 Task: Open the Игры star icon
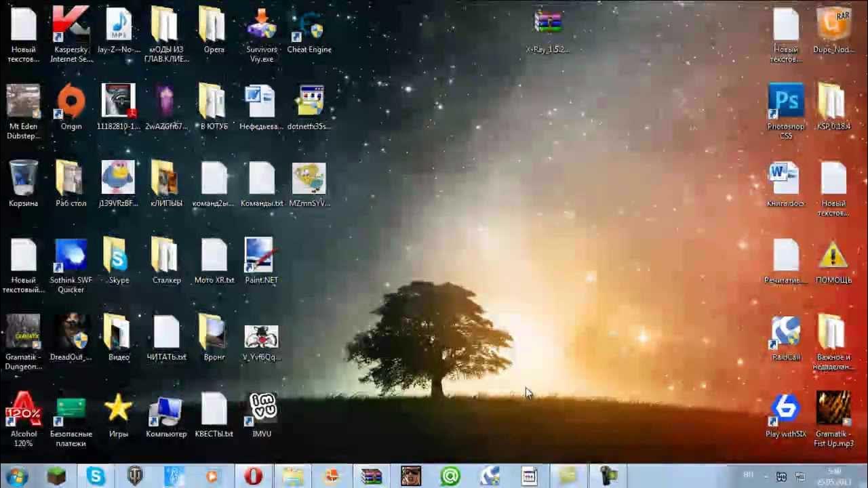tap(119, 408)
